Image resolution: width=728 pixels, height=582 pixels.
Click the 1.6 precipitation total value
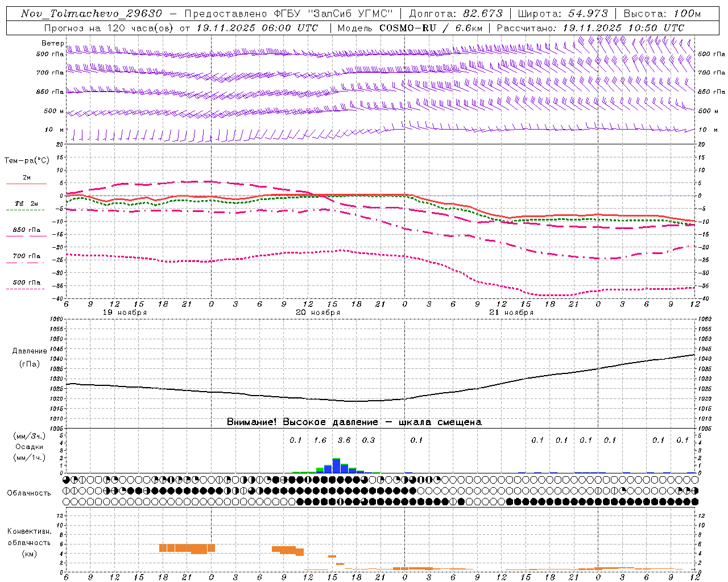tap(320, 440)
